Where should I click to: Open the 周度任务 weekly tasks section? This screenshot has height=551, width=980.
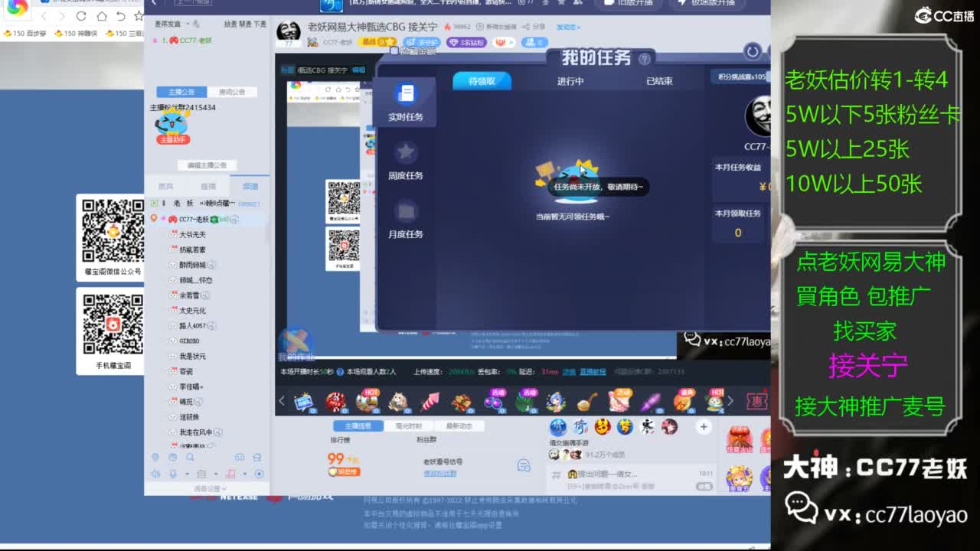tap(405, 161)
